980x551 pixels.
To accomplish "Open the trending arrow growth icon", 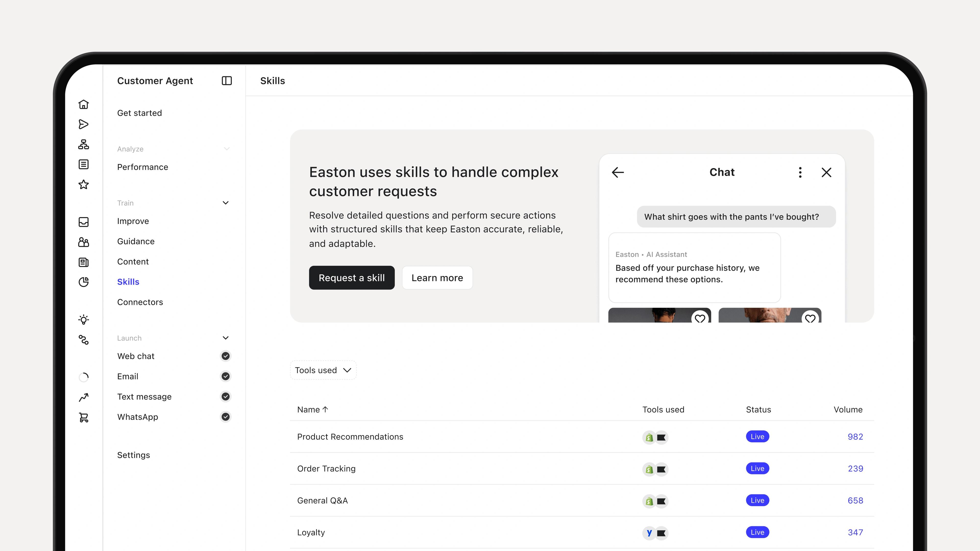I will click(84, 397).
